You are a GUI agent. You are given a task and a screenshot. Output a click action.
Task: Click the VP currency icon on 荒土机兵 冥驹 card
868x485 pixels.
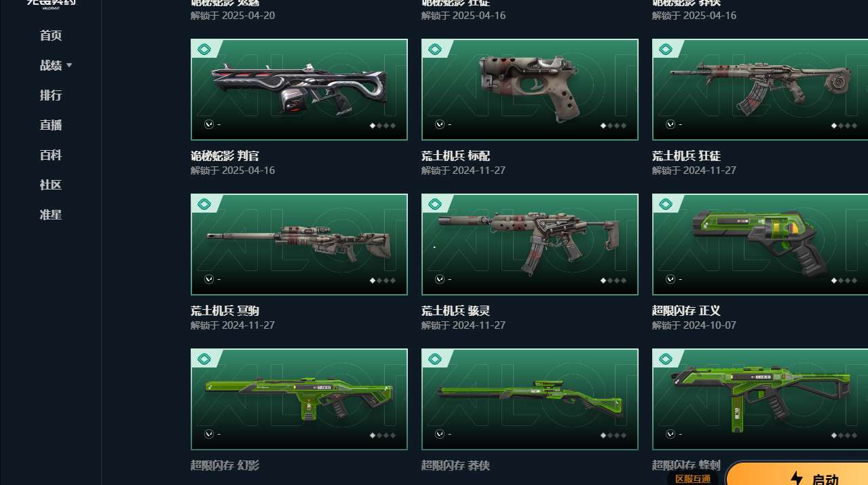pyautogui.click(x=209, y=279)
